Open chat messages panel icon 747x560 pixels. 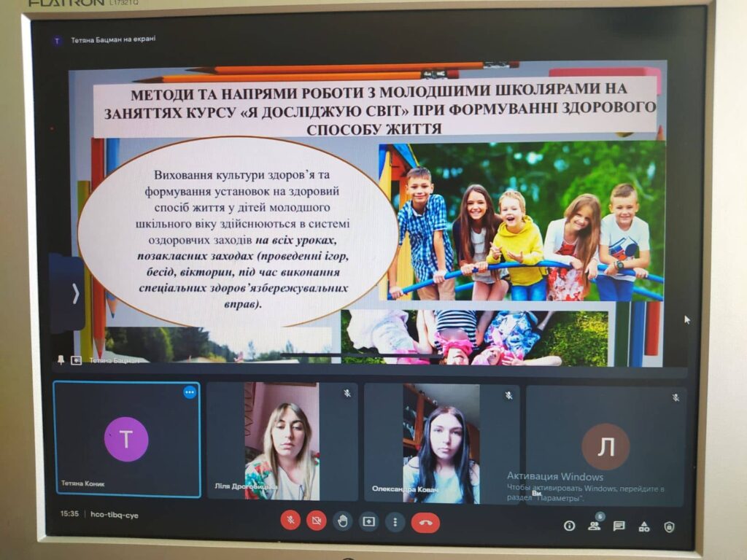(x=619, y=526)
